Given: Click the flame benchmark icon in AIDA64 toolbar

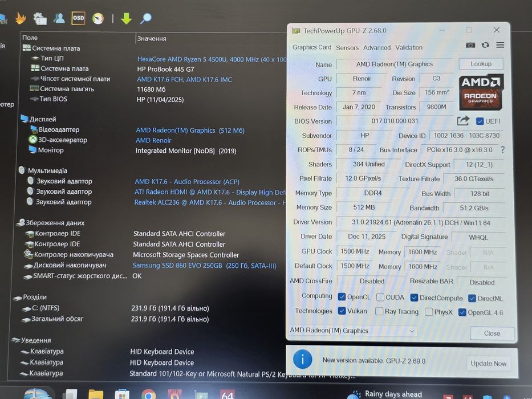Looking at the screenshot, I should coord(21,18).
